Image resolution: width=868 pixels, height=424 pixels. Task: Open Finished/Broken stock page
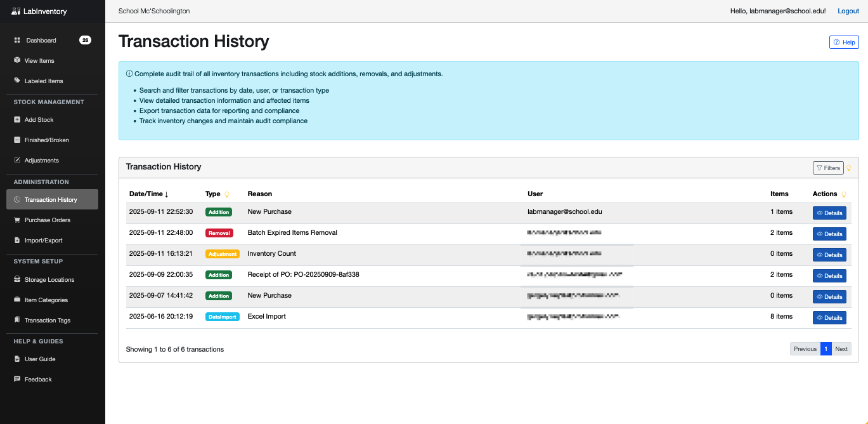click(46, 140)
